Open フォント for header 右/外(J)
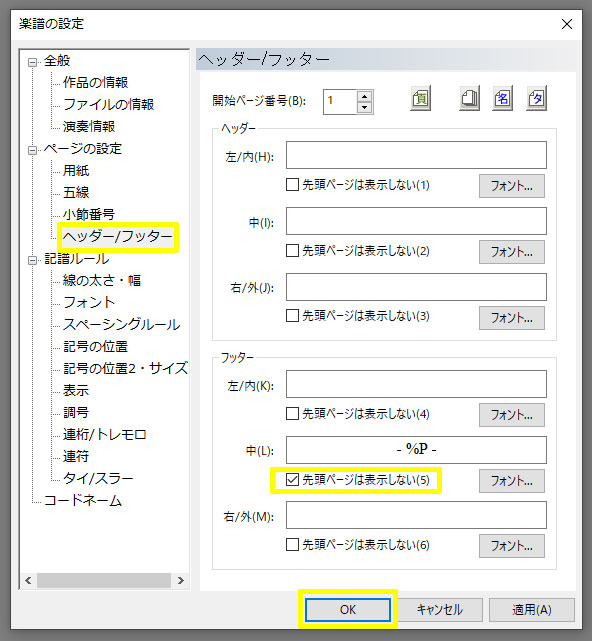This screenshot has height=641, width=592. click(512, 318)
